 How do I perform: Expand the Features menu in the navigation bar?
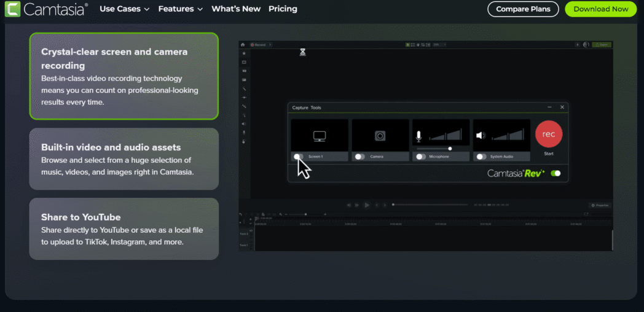click(181, 9)
